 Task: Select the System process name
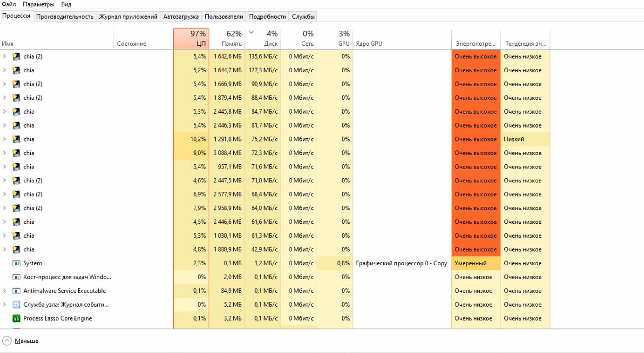(32, 263)
